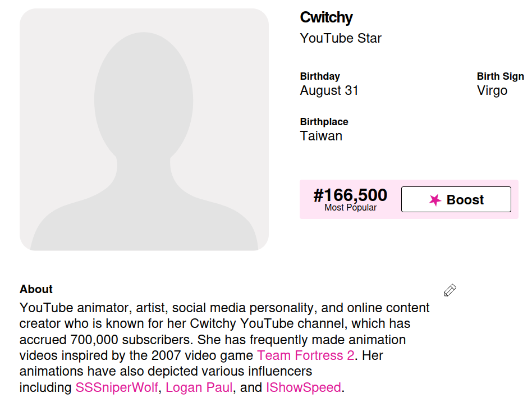Open the Team Fortress 2 link
532x411 pixels.
tap(305, 355)
